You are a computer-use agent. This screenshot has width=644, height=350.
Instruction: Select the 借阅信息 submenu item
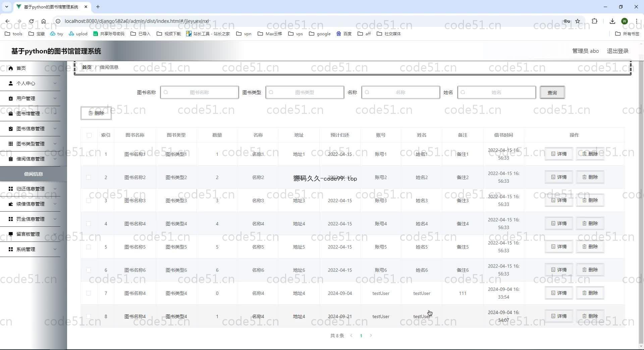(34, 174)
